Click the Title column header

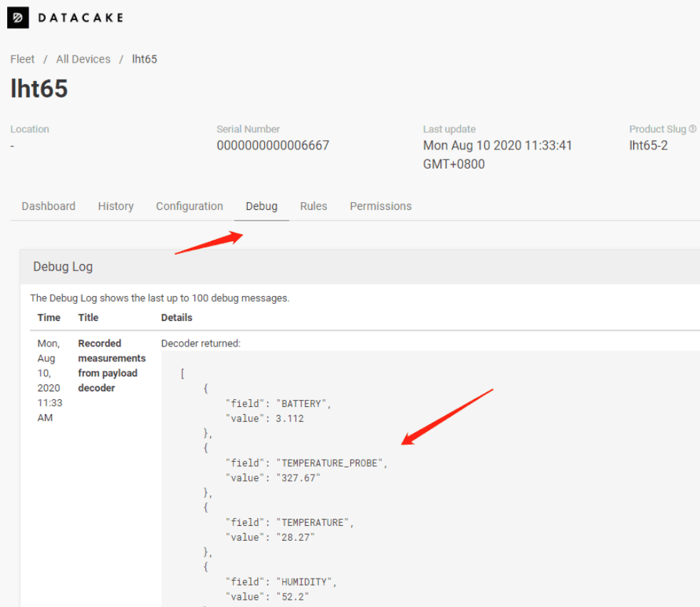(88, 317)
